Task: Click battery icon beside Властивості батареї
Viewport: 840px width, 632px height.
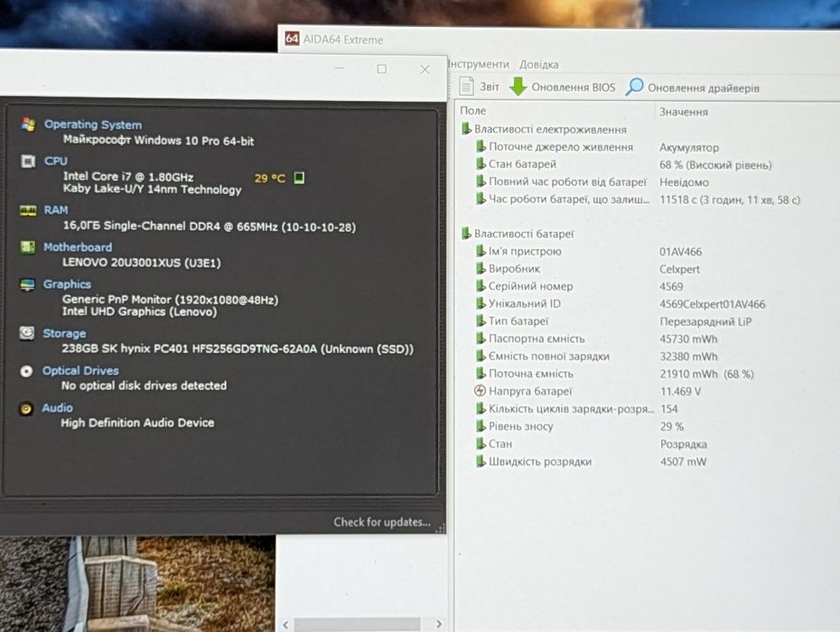Action: point(465,234)
